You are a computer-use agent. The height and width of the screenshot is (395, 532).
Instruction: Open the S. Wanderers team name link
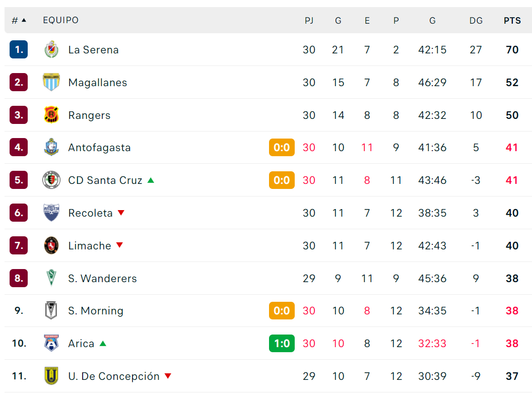pos(102,278)
